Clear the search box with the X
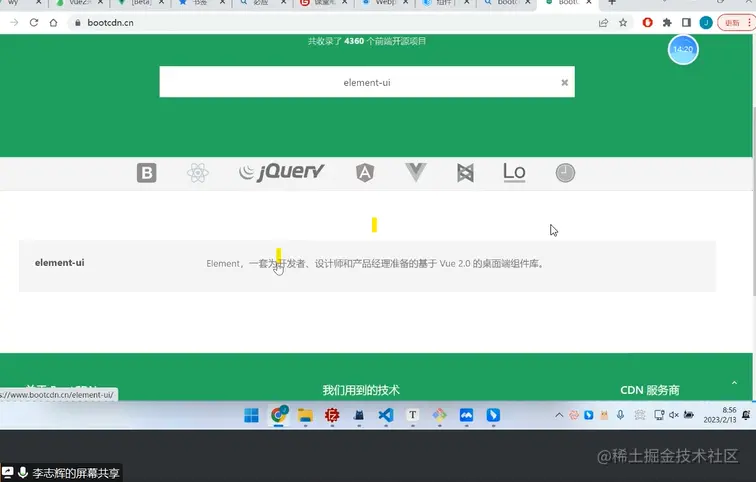 [565, 82]
